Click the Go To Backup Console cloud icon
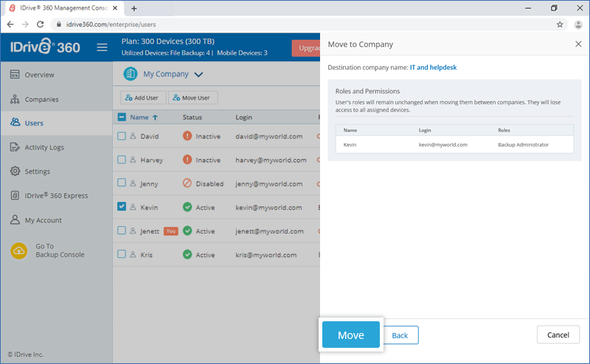This screenshot has height=364, width=590. (x=19, y=251)
